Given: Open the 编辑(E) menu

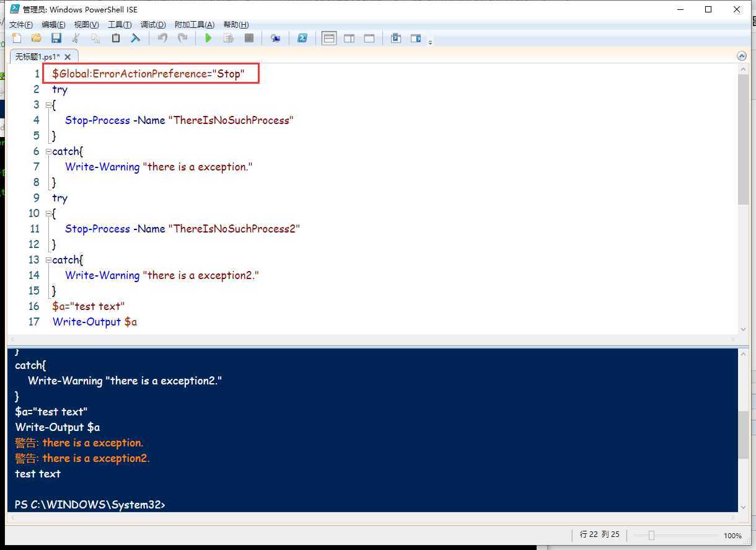Looking at the screenshot, I should [53, 25].
